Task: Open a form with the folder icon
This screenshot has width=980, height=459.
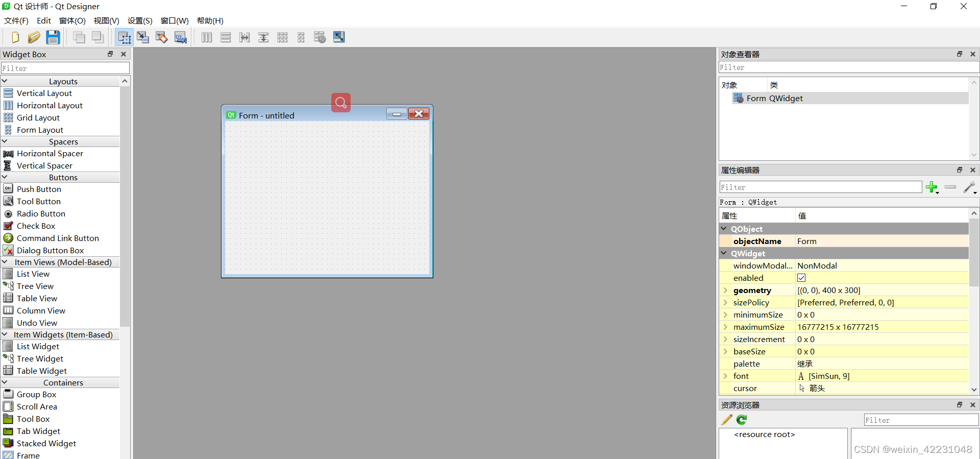Action: point(34,37)
